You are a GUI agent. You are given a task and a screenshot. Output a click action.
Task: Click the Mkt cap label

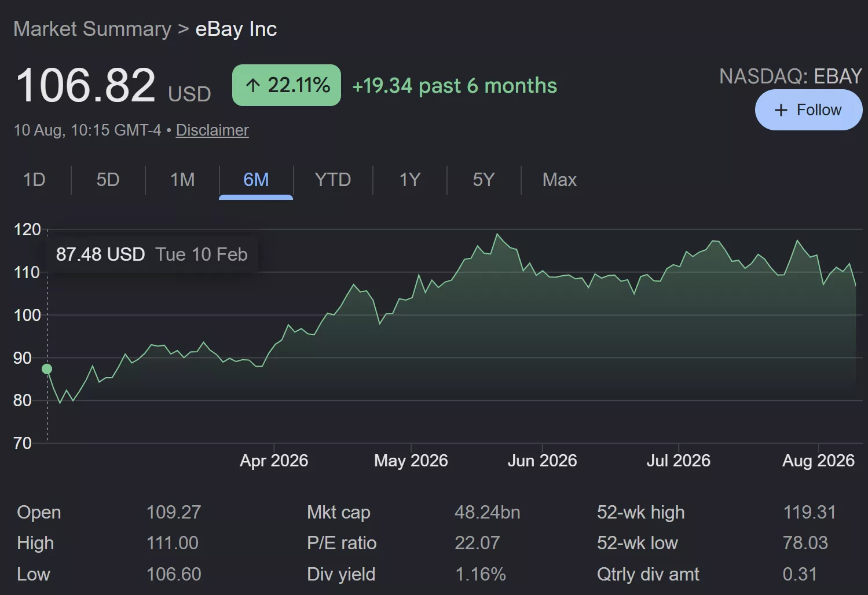[339, 512]
